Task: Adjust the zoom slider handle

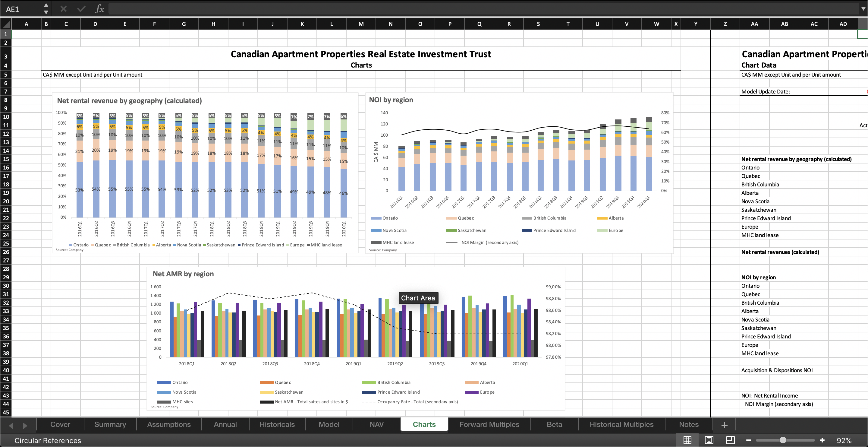Action: 783,440
